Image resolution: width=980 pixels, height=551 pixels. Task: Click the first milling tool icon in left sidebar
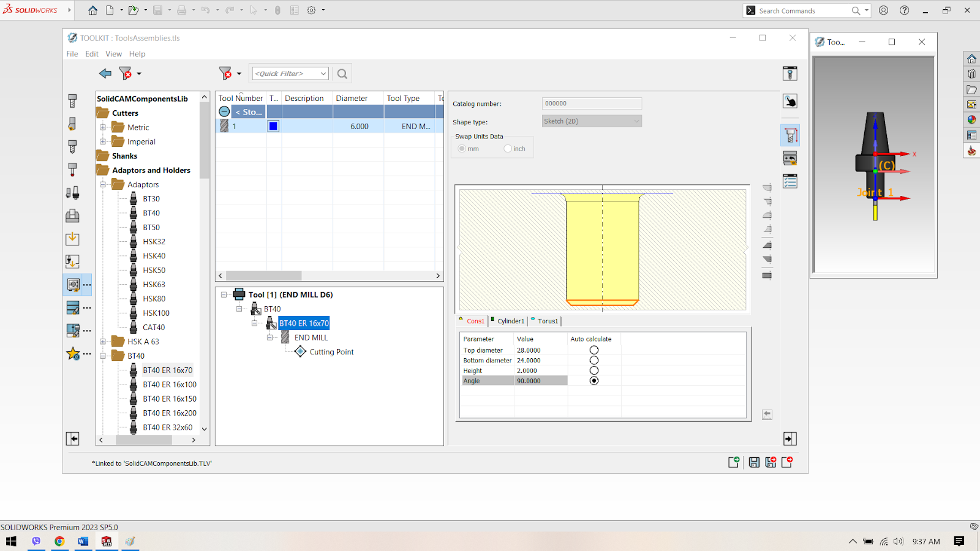72,101
